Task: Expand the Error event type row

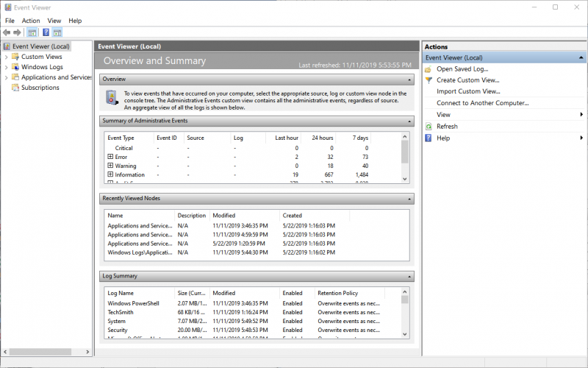Action: pyautogui.click(x=110, y=157)
